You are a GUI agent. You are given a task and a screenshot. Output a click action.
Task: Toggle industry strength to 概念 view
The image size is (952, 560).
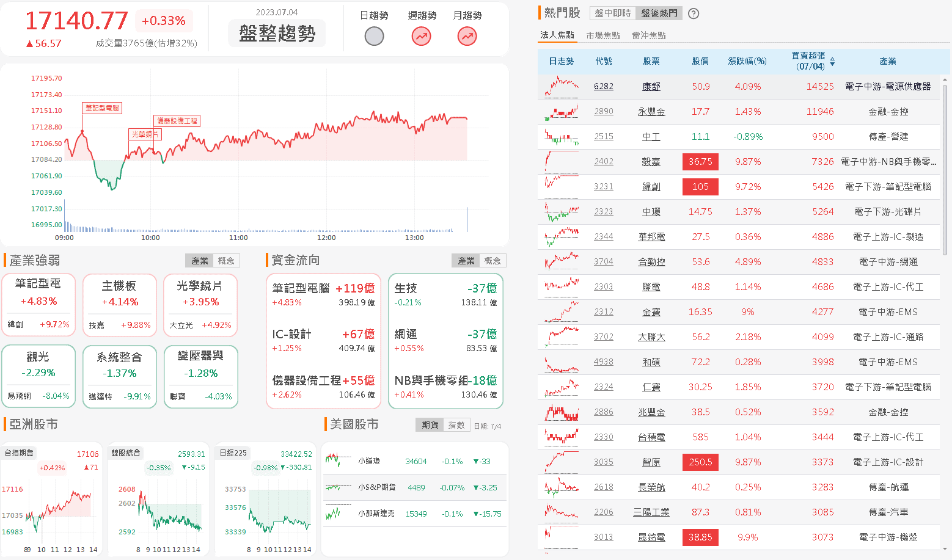[226, 261]
